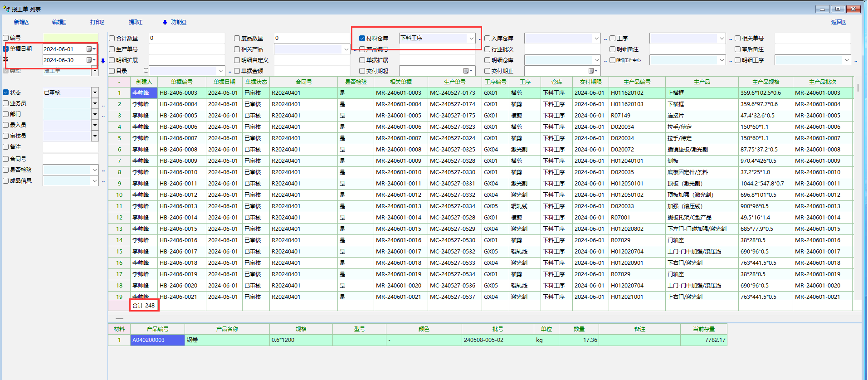Select row with document HB-2406-0010
Viewport: 868px width, 380px height.
pos(178,172)
